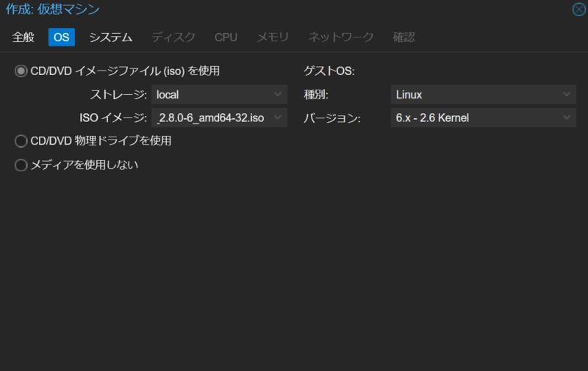Select CD/DVD 物理ドライブを使用 radio button
This screenshot has width=588, height=371.
pyautogui.click(x=21, y=141)
